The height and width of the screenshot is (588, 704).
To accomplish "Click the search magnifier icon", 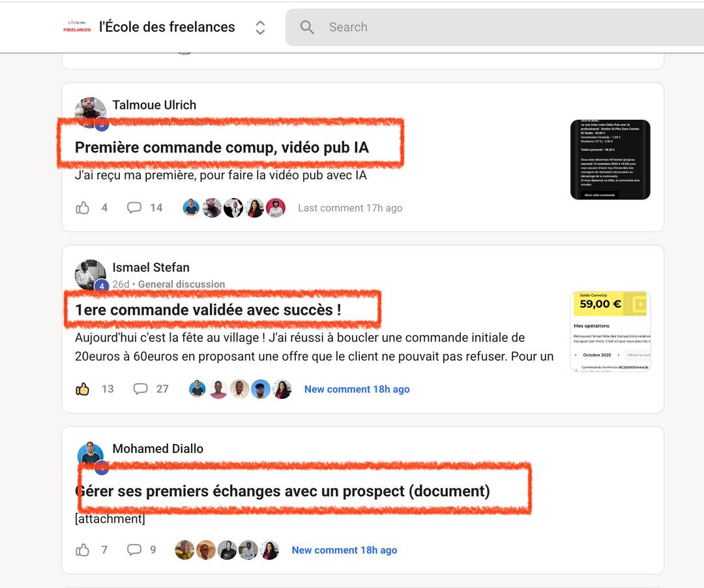I will coord(307,27).
